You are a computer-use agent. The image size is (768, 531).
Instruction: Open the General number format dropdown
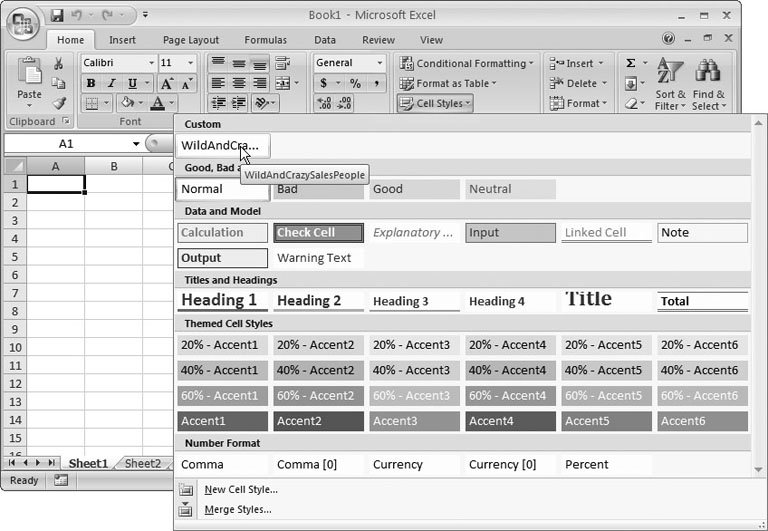click(x=379, y=63)
